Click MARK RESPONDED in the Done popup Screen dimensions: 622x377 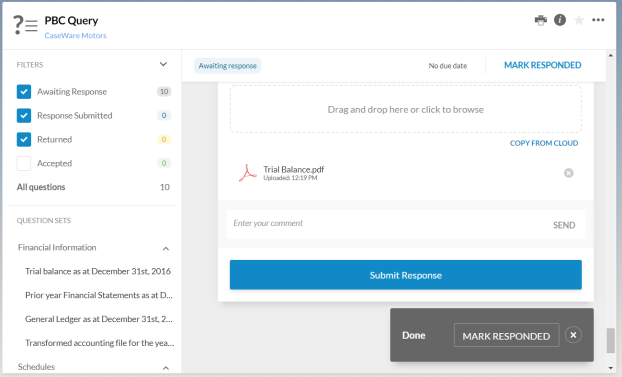point(506,336)
